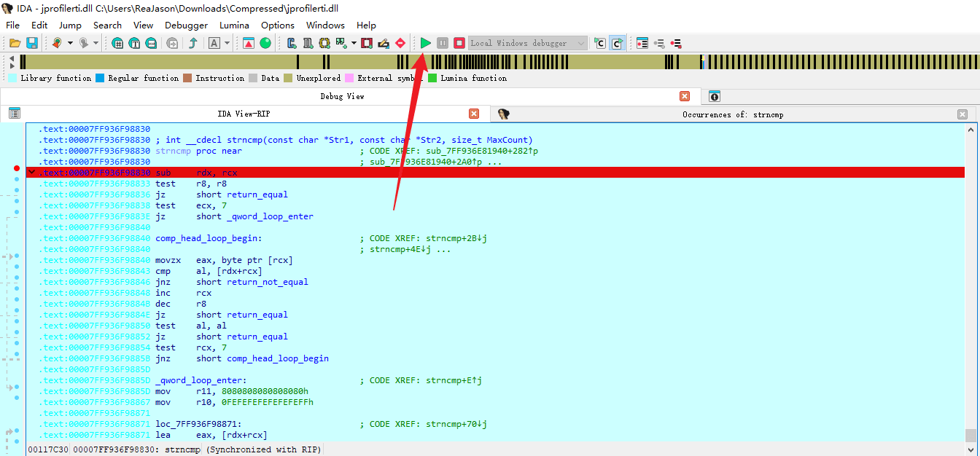The width and height of the screenshot is (980, 456).
Task: Collapse the chevron on the highlighted line
Action: (x=31, y=172)
